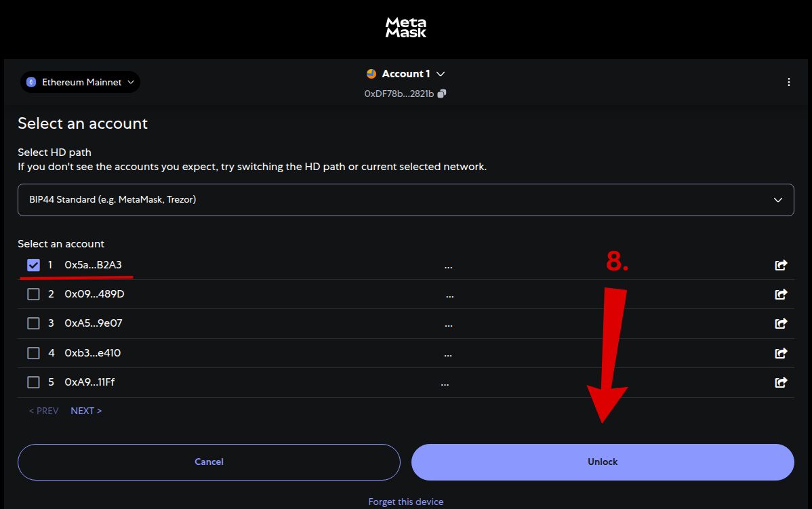
Task: Go to the next accounts page
Action: click(86, 410)
